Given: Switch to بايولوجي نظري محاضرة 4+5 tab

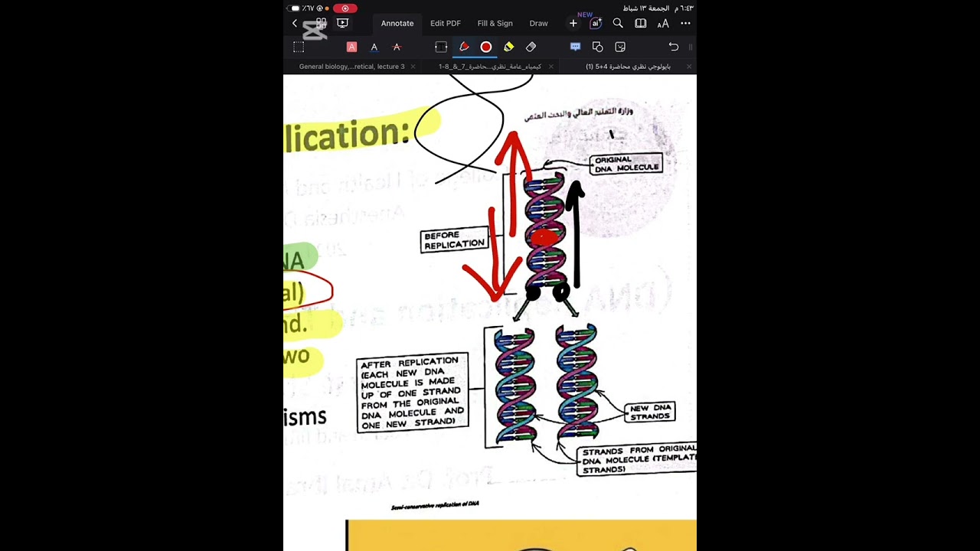Looking at the screenshot, I should pyautogui.click(x=628, y=67).
